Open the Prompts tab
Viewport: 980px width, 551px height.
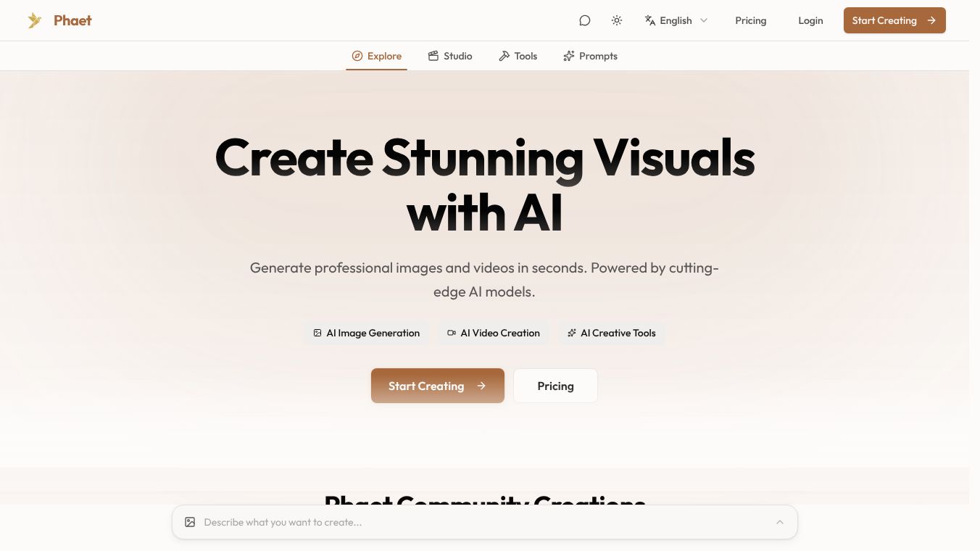(x=591, y=56)
